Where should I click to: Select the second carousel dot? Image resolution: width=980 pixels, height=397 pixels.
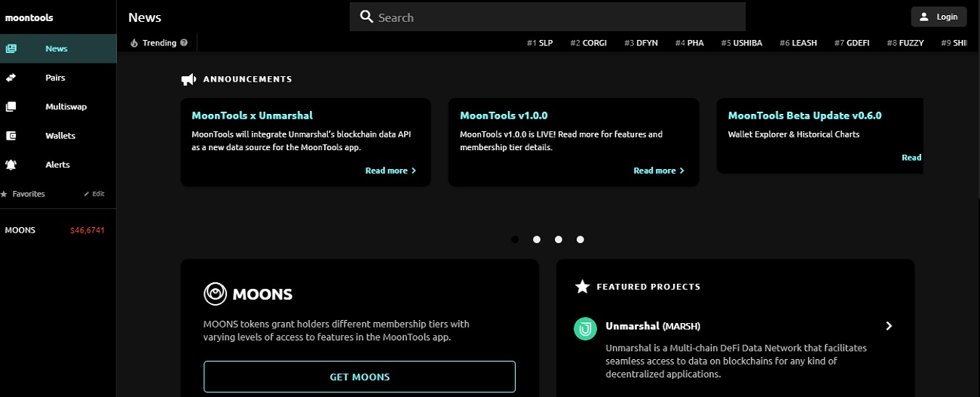[x=537, y=239]
